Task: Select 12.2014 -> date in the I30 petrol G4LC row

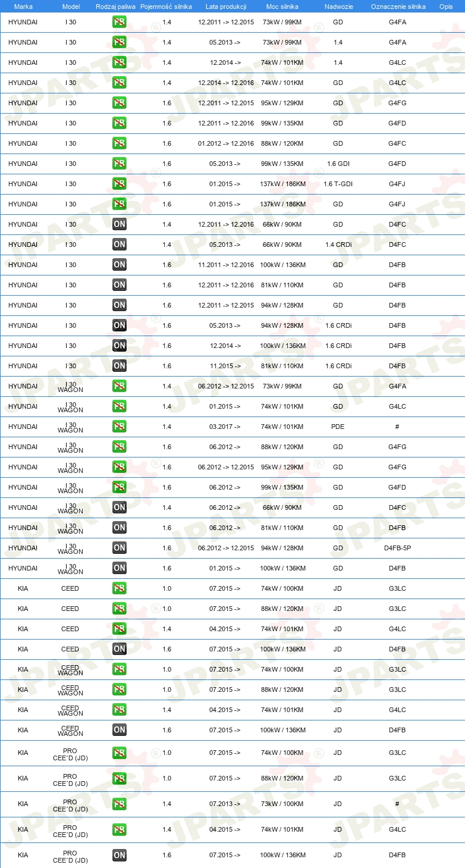Action: pos(225,62)
